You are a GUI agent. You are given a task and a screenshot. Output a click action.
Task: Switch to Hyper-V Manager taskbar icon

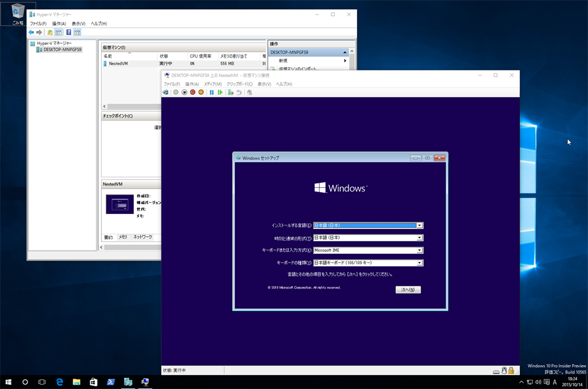coord(128,382)
